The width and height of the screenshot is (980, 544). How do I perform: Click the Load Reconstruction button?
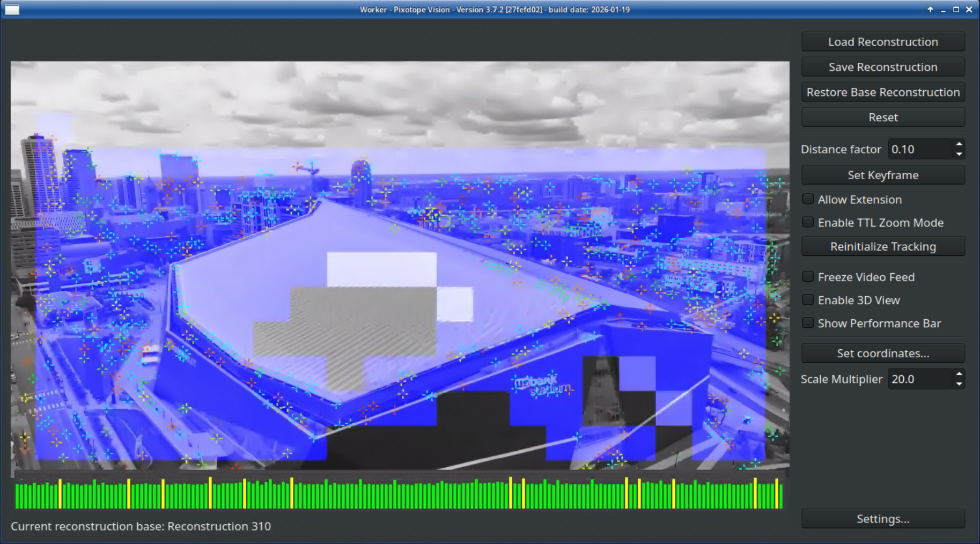click(883, 42)
